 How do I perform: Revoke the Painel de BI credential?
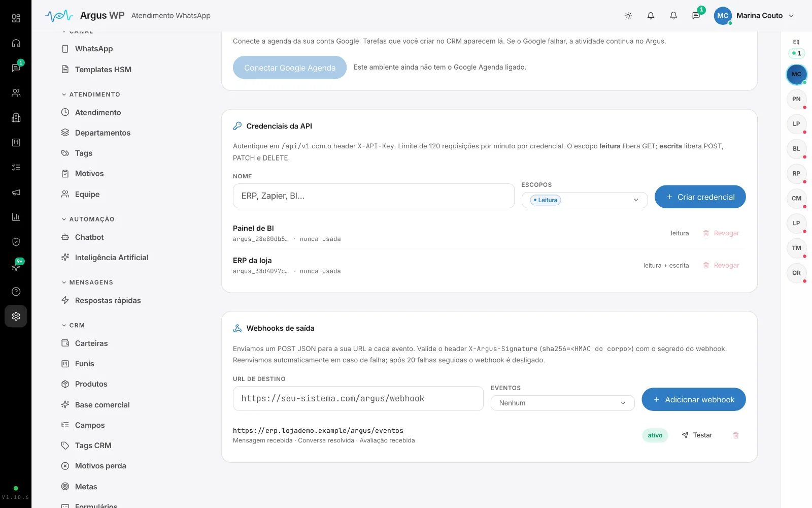point(721,233)
